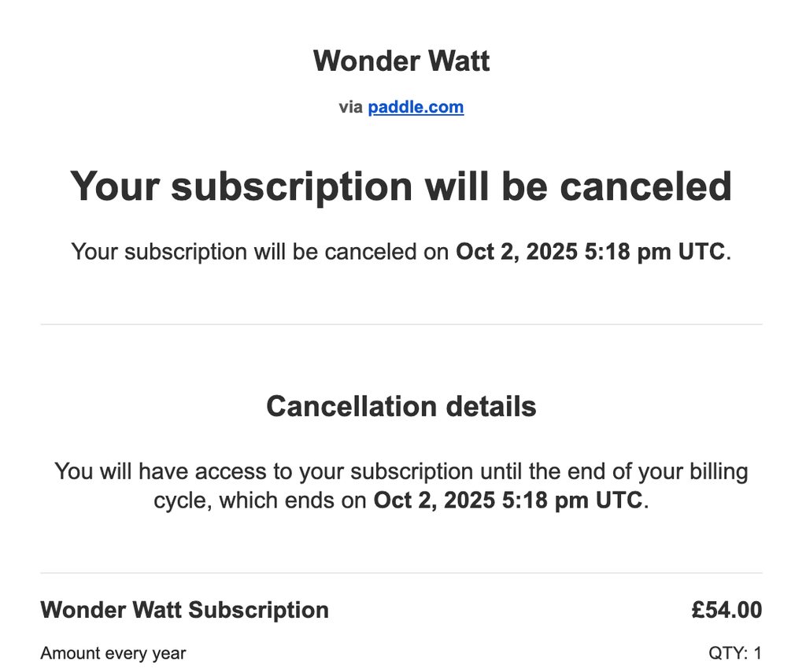The height and width of the screenshot is (672, 806).
Task: Click the word "canceled" in the large headline
Action: tap(645, 186)
